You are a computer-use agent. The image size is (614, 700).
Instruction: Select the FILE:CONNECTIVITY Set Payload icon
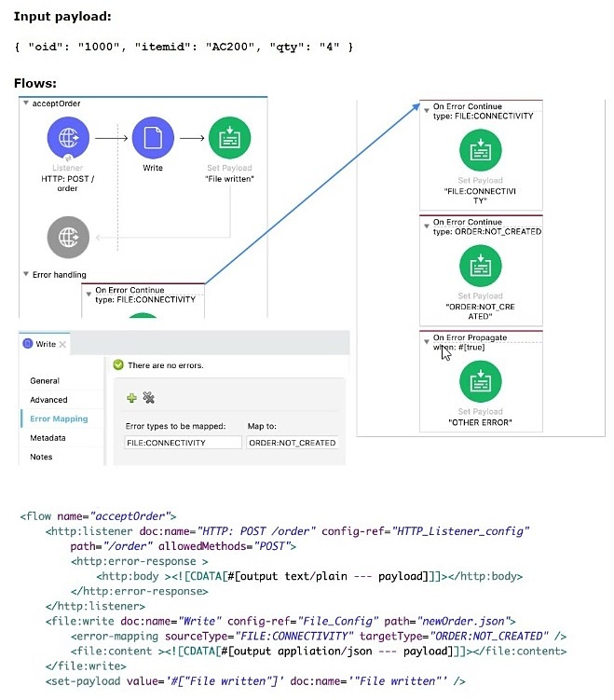pos(481,150)
